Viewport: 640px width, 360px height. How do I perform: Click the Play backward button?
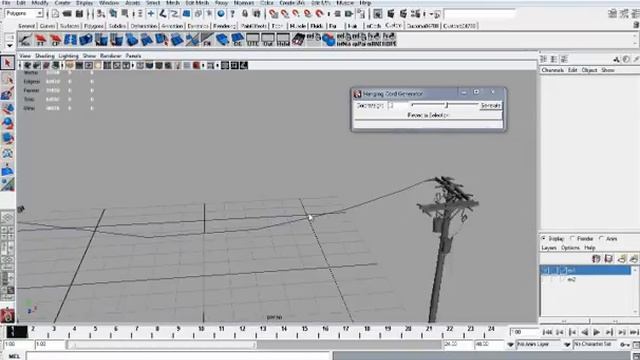pyautogui.click(x=584, y=332)
